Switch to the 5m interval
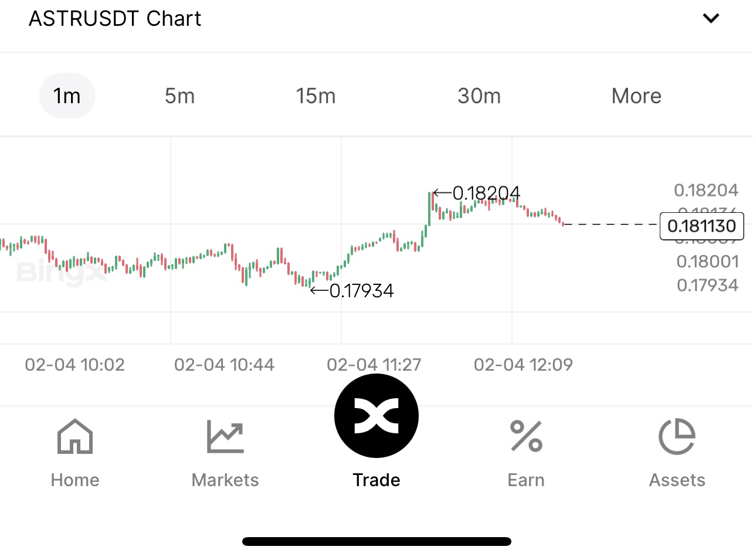The height and width of the screenshot is (560, 753). point(179,96)
